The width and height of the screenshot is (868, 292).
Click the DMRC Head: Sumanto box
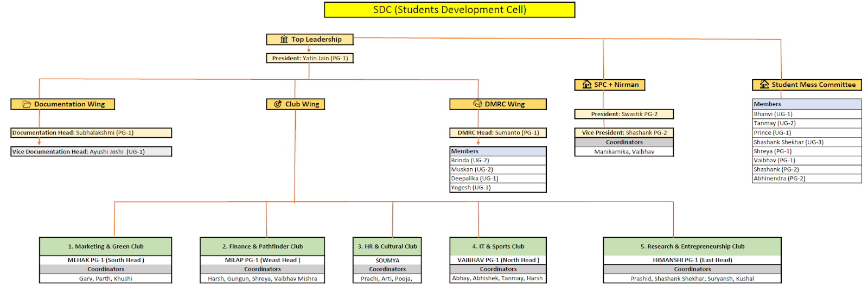click(497, 132)
